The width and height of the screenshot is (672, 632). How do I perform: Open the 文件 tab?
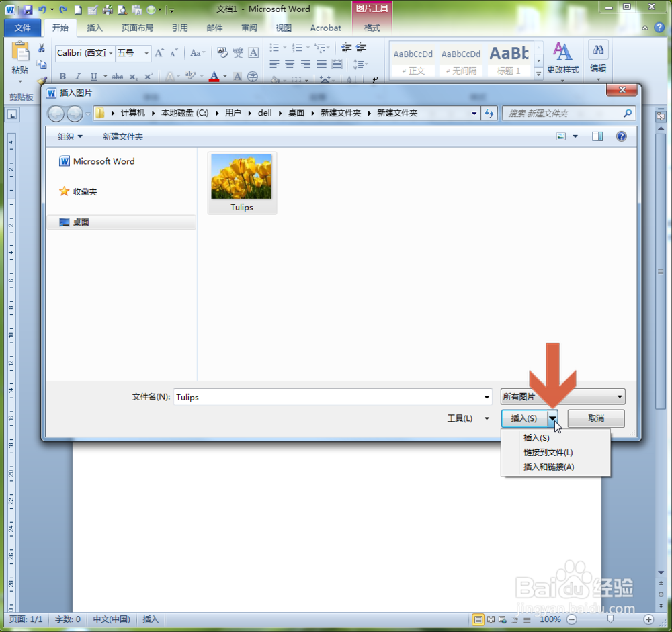[x=22, y=28]
